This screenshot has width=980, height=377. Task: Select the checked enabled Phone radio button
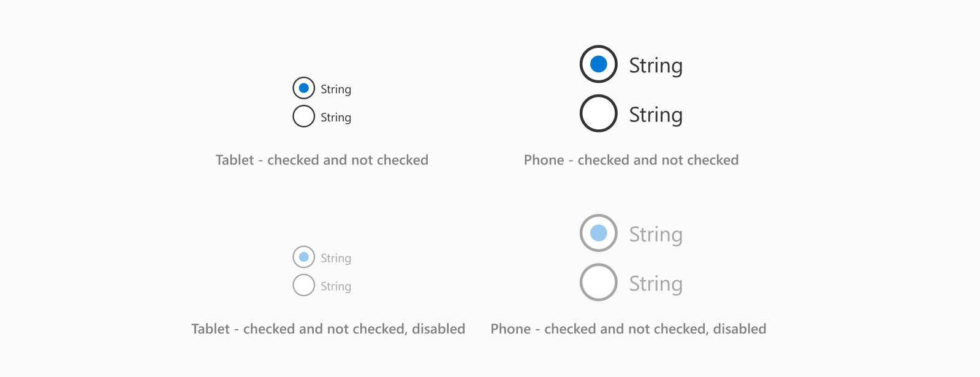click(598, 64)
